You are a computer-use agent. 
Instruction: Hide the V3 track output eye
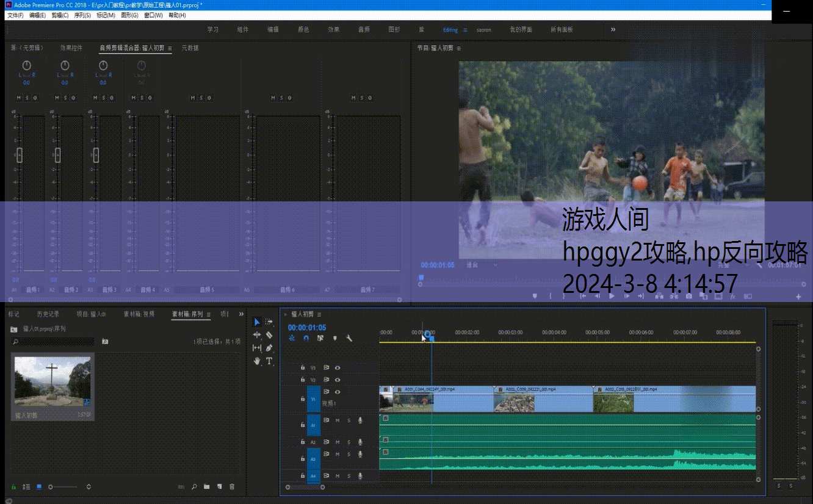point(338,368)
